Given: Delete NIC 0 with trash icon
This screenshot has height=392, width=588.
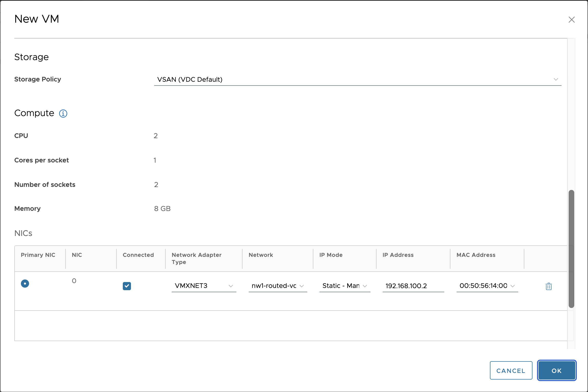Looking at the screenshot, I should coord(549,286).
